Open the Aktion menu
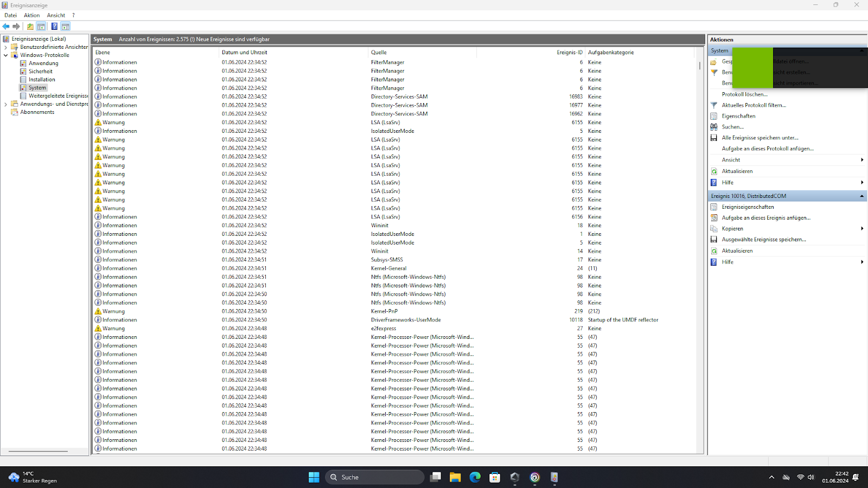The width and height of the screenshot is (868, 488). click(x=31, y=15)
